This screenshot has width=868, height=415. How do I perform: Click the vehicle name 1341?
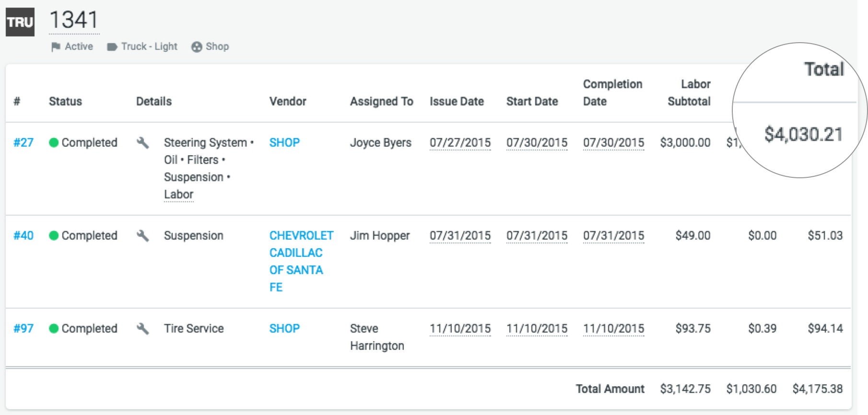coord(74,20)
